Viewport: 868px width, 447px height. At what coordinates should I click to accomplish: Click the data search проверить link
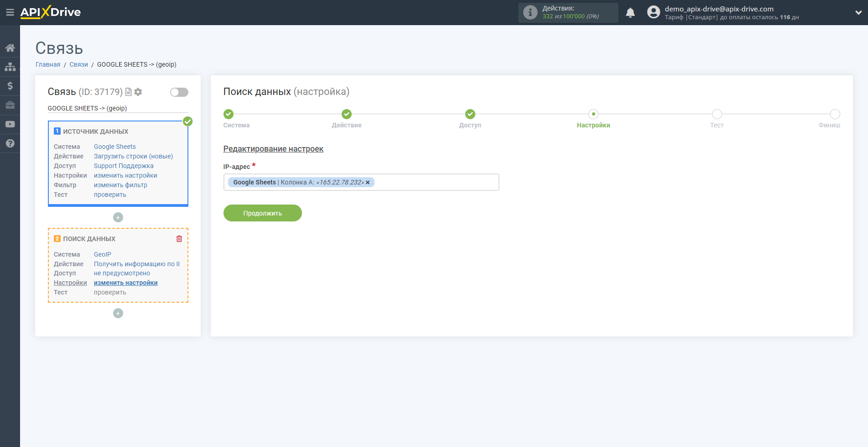pos(110,292)
